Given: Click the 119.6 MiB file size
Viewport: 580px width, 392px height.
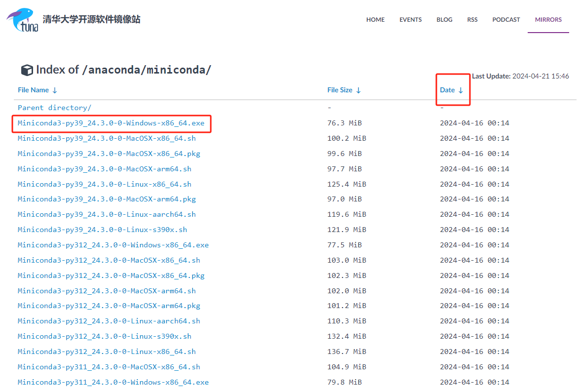Looking at the screenshot, I should [347, 214].
